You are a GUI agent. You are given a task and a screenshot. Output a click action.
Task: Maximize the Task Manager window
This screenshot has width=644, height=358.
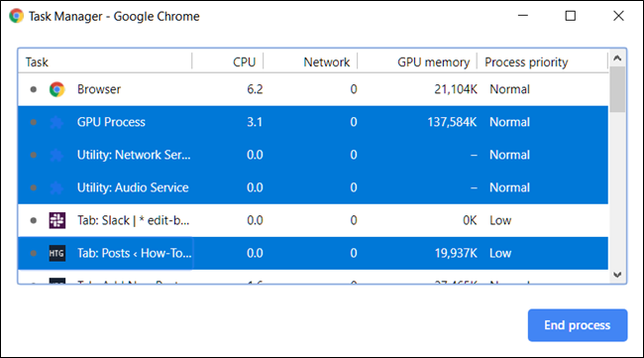tap(571, 16)
